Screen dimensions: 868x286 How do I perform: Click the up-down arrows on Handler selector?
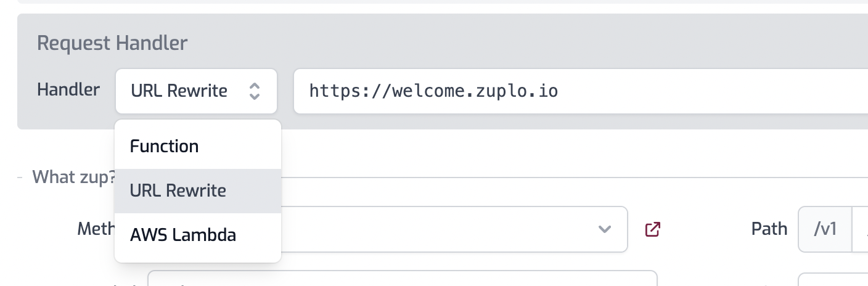[x=254, y=91]
